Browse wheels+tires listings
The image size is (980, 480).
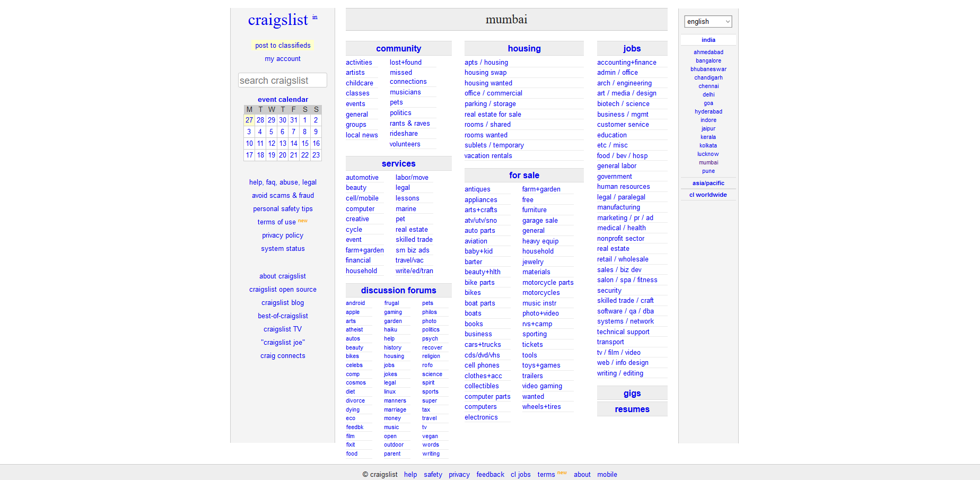click(541, 407)
